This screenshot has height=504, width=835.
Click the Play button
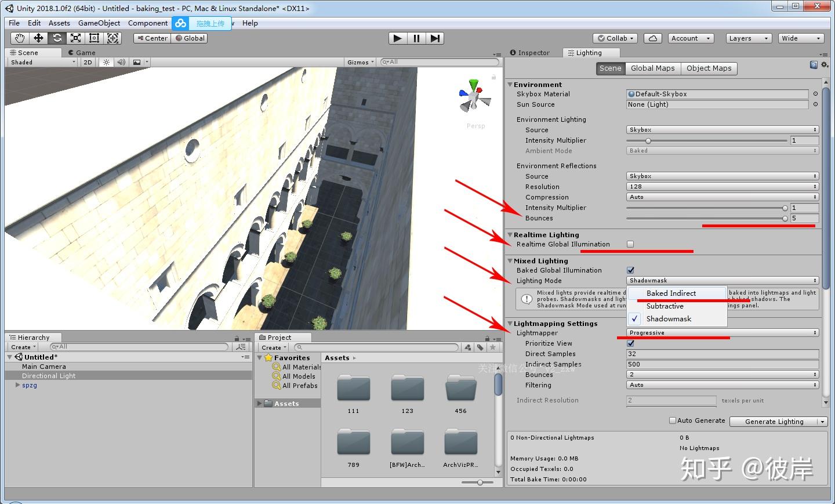click(x=398, y=38)
